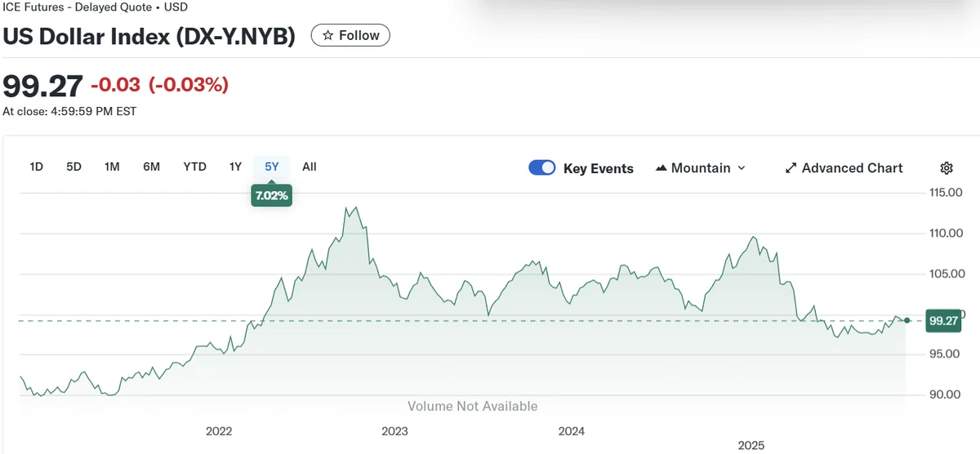Click the 2022 x-axis label
This screenshot has height=454, width=980.
point(219,431)
